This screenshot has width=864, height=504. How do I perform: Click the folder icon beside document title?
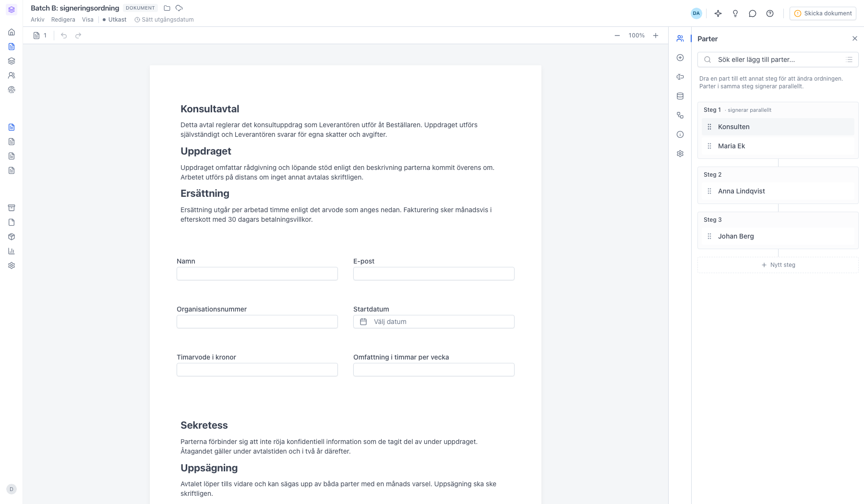(x=167, y=8)
